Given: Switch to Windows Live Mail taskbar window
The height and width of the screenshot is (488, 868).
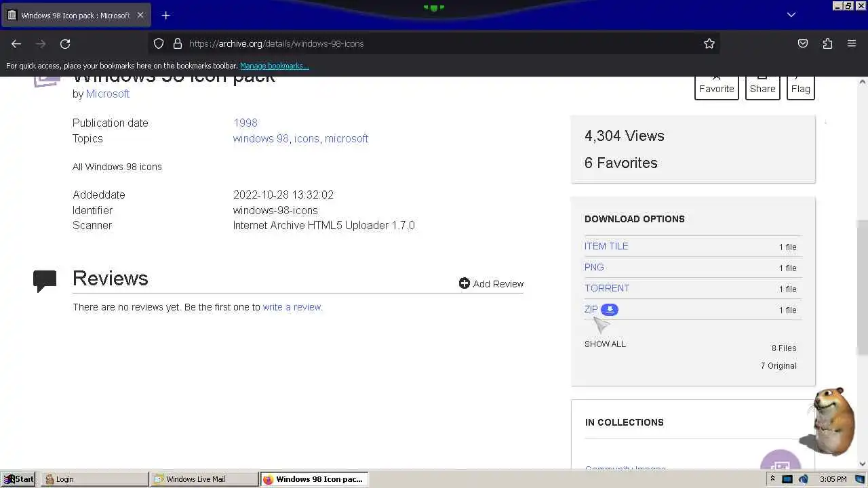Looking at the screenshot, I should click(x=204, y=479).
